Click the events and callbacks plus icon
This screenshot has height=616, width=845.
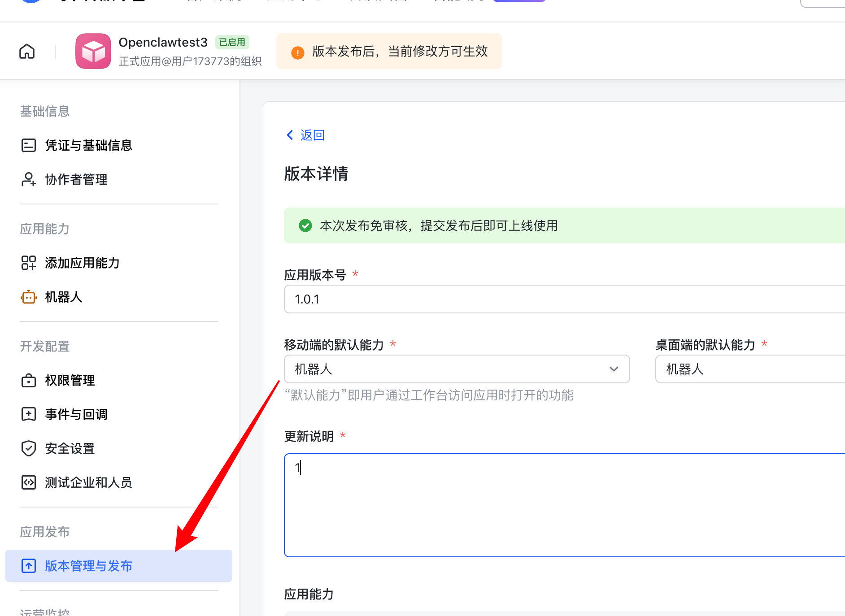pyautogui.click(x=29, y=414)
